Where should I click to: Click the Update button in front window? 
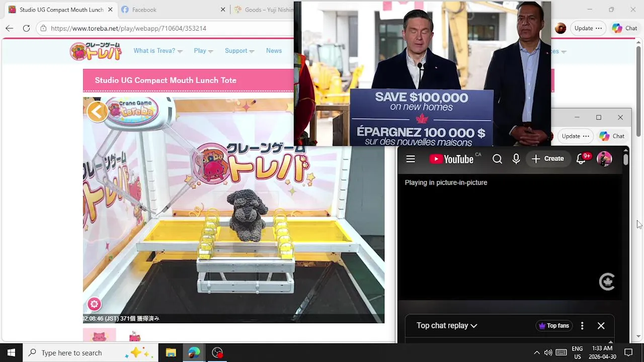(588, 28)
